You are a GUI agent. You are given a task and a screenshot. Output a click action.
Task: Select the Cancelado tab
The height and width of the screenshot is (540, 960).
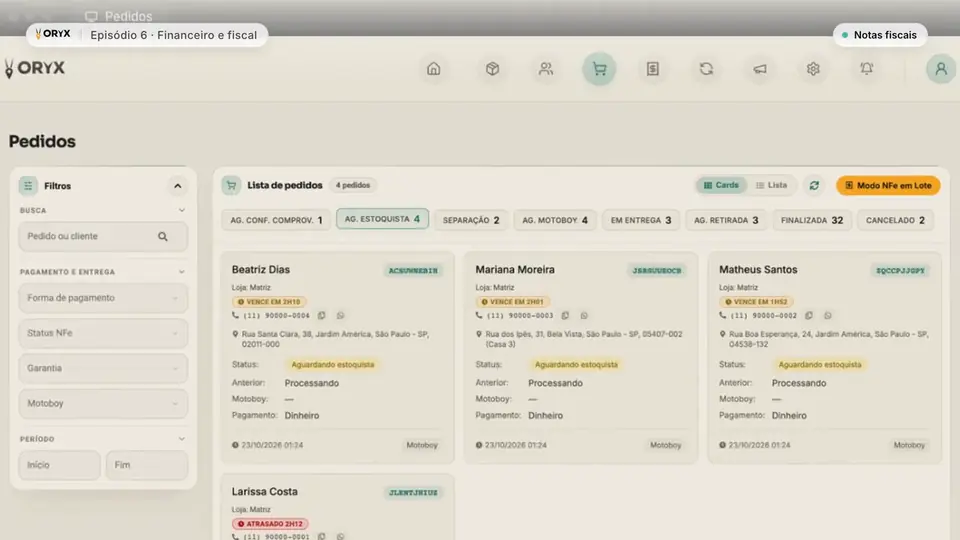tap(895, 220)
